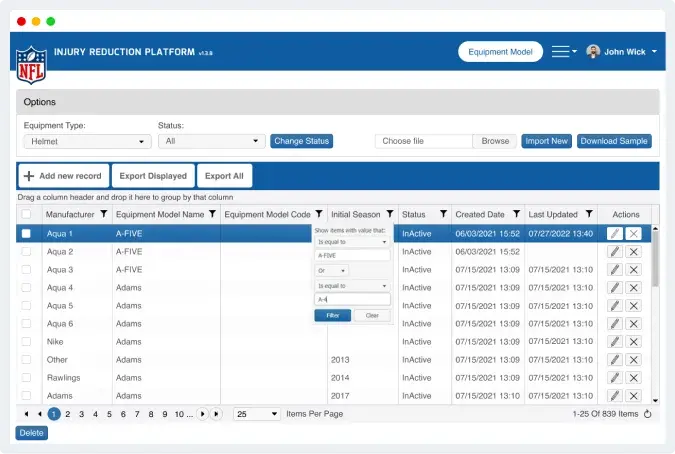
Task: Open the hamburger menu icon
Action: tap(564, 52)
